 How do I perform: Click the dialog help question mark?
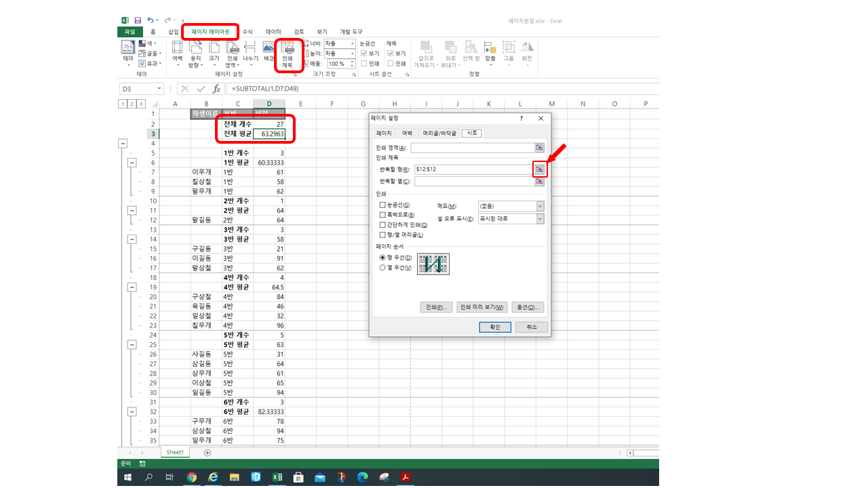click(x=521, y=118)
